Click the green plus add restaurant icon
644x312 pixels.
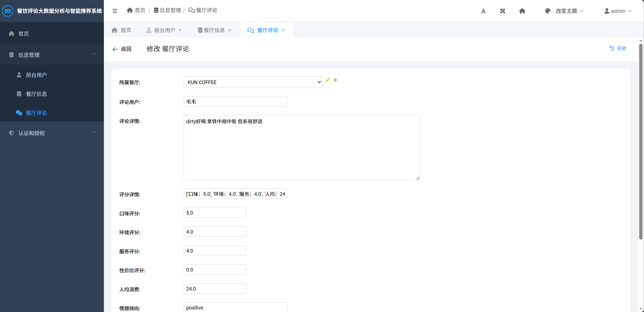point(335,80)
